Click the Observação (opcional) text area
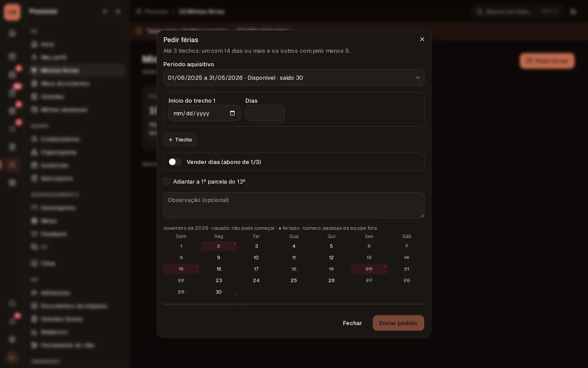Viewport: 588px width, 368px height. 294,205
